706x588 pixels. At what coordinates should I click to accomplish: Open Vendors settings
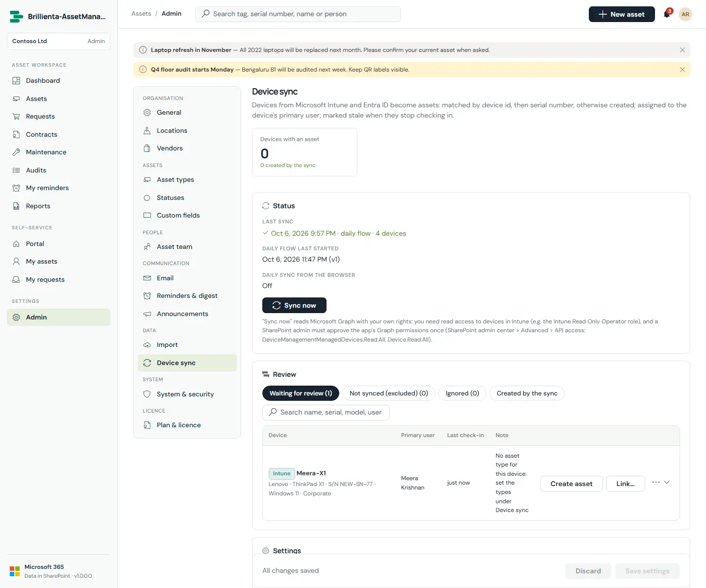pos(187,148)
